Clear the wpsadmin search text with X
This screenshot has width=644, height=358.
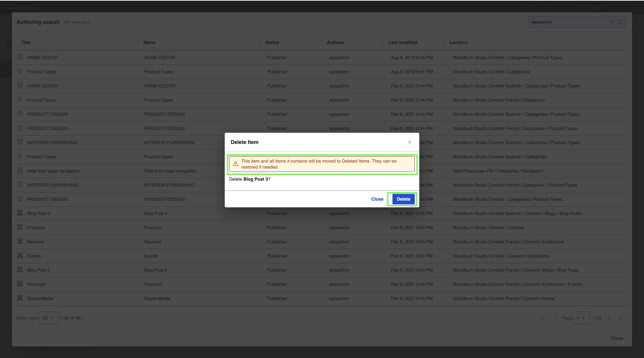tap(613, 22)
